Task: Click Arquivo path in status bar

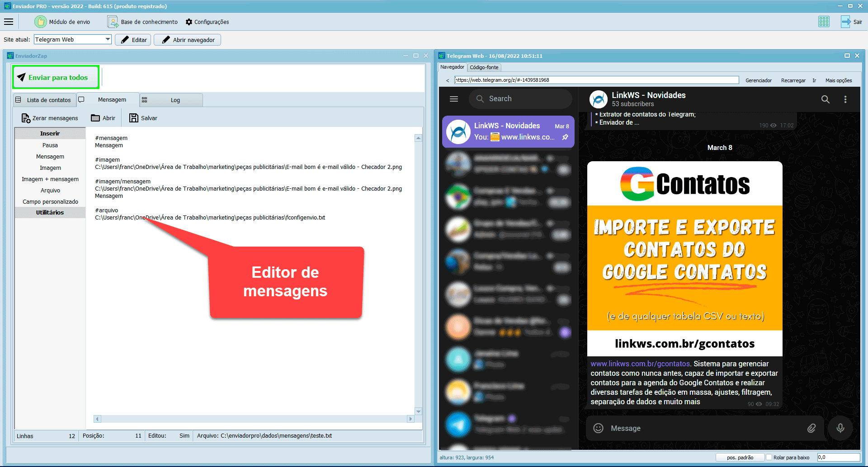Action: pos(264,436)
